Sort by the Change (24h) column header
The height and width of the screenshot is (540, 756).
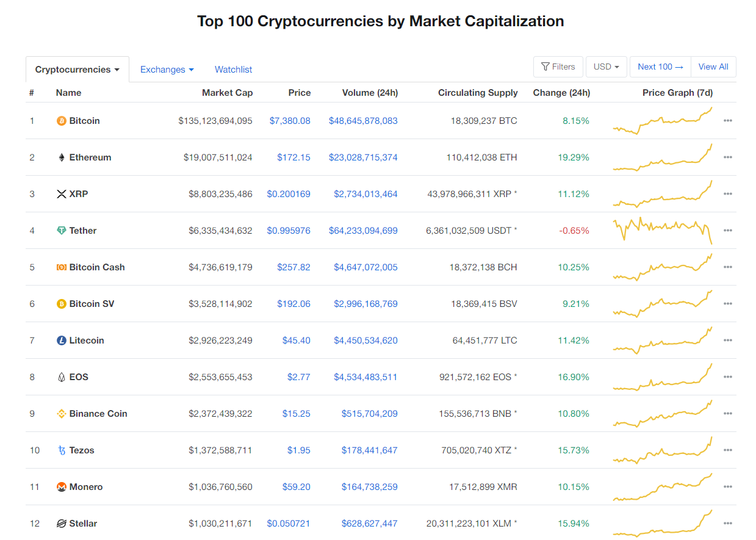pos(561,93)
